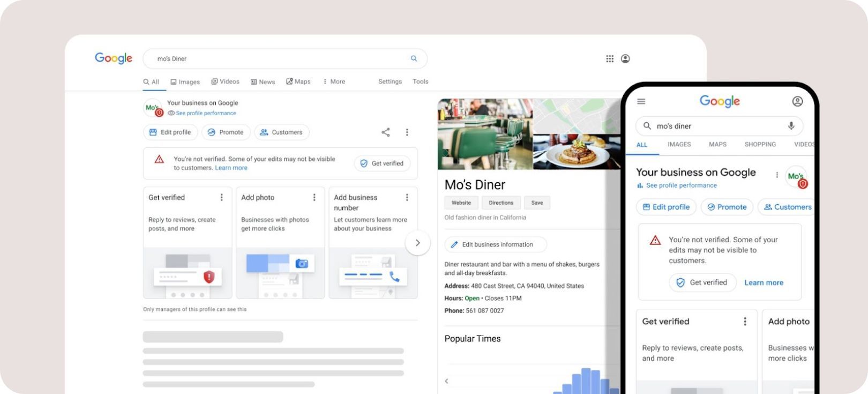This screenshot has height=394, width=868.
Task: Select the ALL tab on phone
Action: click(x=642, y=145)
